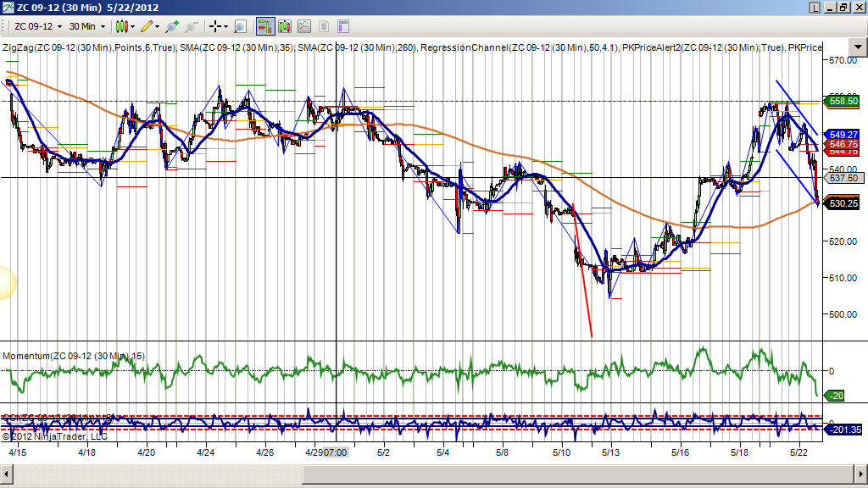The width and height of the screenshot is (868, 488).
Task: Click the 510.00 price axis label
Action: point(843,278)
